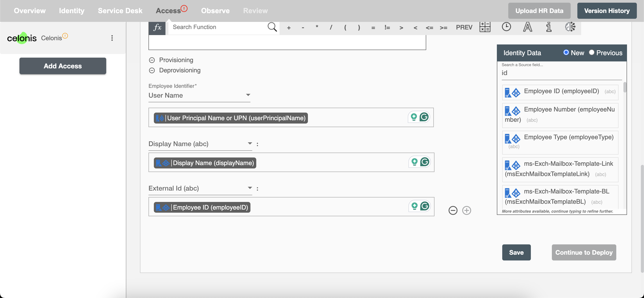Click the green status icon on UPN field

[x=414, y=117]
